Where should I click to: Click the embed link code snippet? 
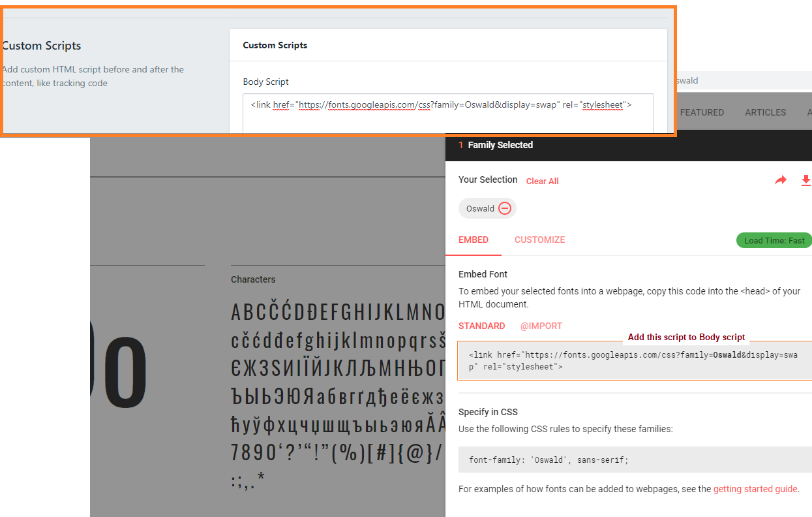click(633, 361)
